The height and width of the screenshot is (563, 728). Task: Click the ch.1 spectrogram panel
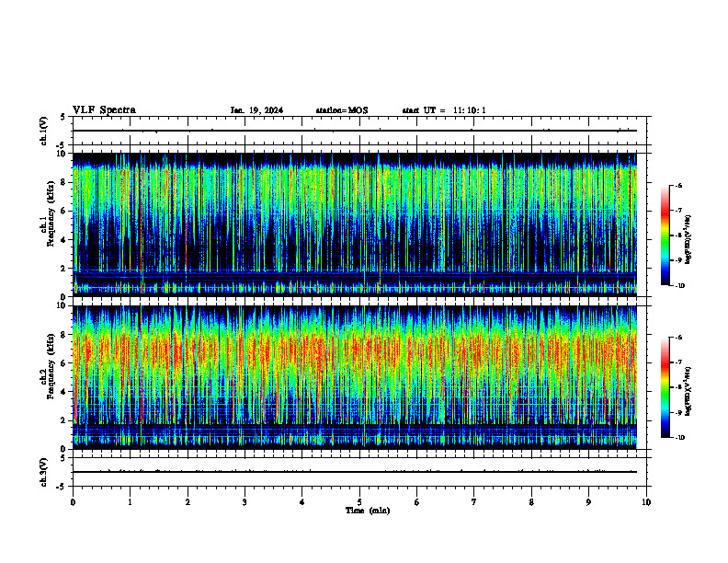(x=355, y=224)
